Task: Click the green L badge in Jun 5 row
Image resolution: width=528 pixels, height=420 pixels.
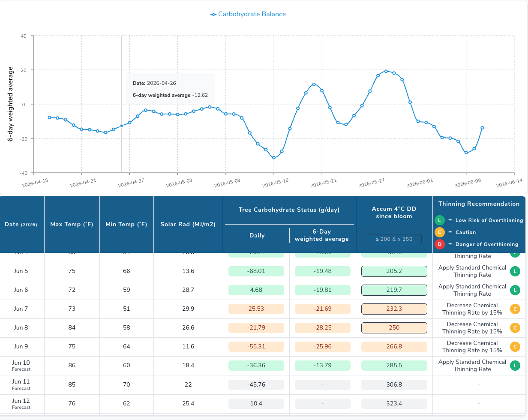Action: pyautogui.click(x=515, y=271)
